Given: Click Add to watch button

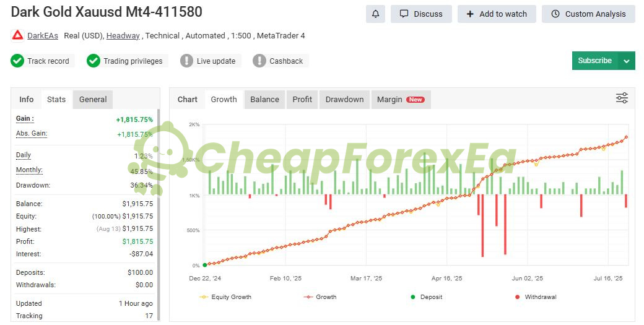Looking at the screenshot, I should (x=497, y=14).
